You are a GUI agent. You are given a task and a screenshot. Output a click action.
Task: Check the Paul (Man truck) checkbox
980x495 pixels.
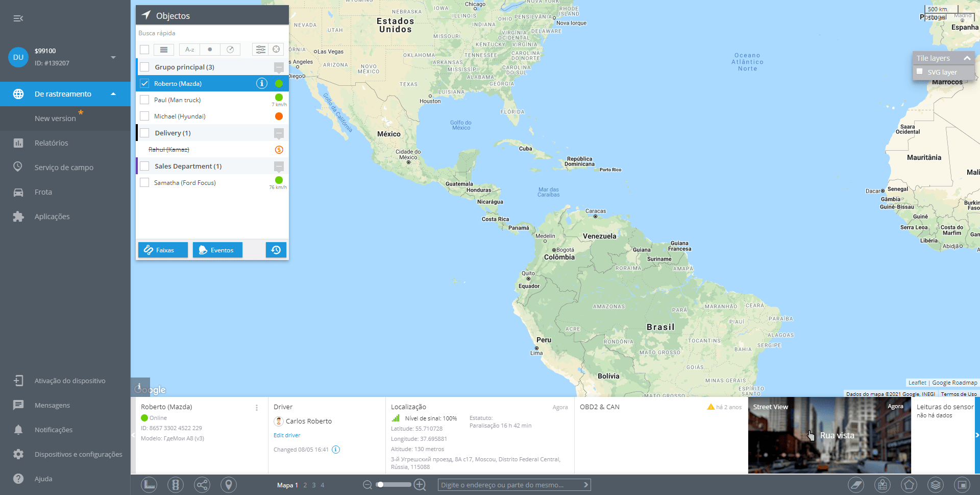[x=144, y=100]
